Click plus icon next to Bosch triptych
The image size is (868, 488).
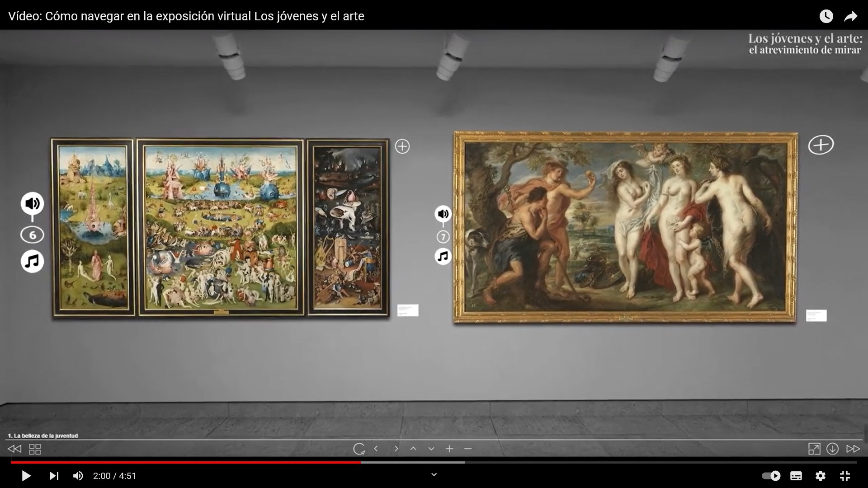click(402, 146)
